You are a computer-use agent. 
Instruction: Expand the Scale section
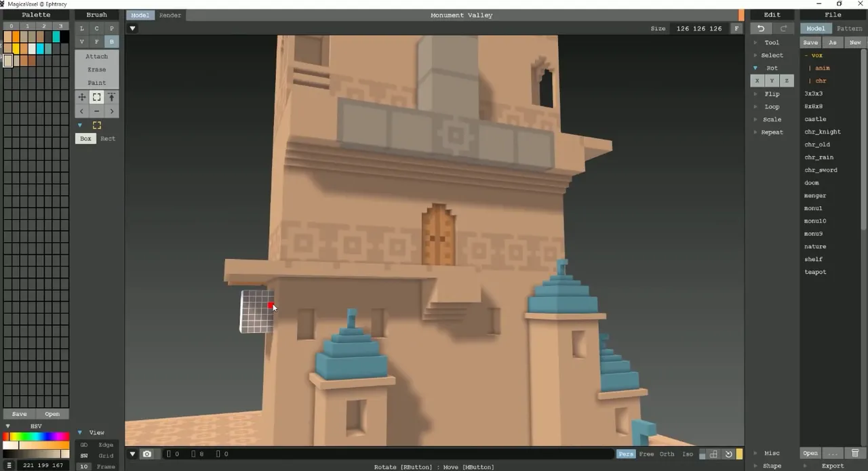[772, 119]
